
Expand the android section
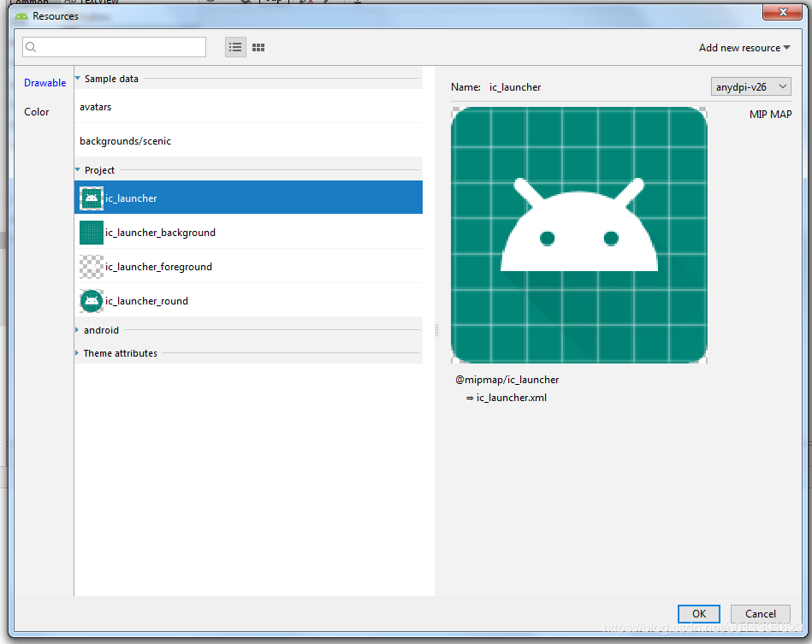point(77,330)
